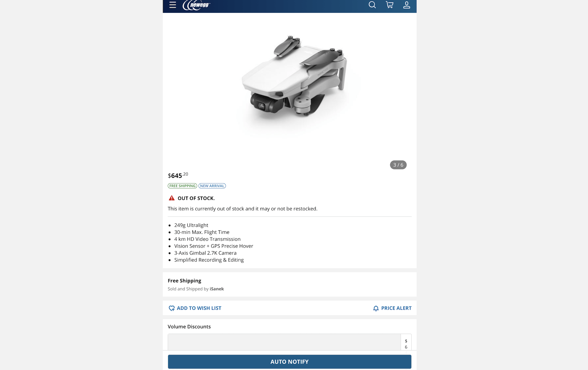The height and width of the screenshot is (370, 588).
Task: Click the Volume Discounts heading
Action: [x=189, y=327]
